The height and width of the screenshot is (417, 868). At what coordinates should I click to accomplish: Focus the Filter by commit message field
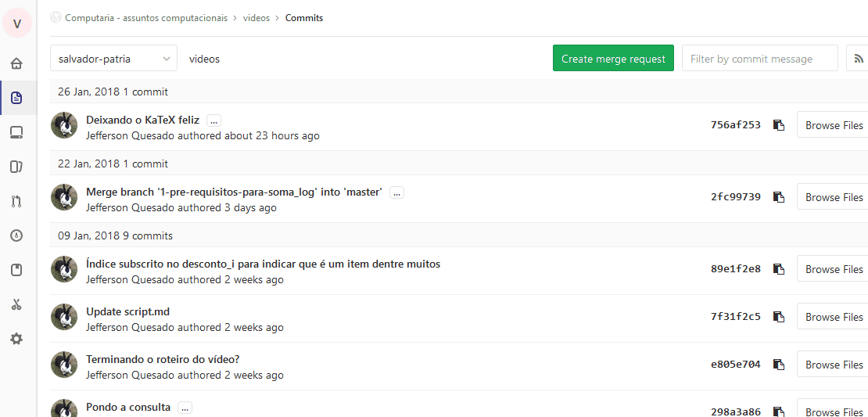(x=760, y=58)
